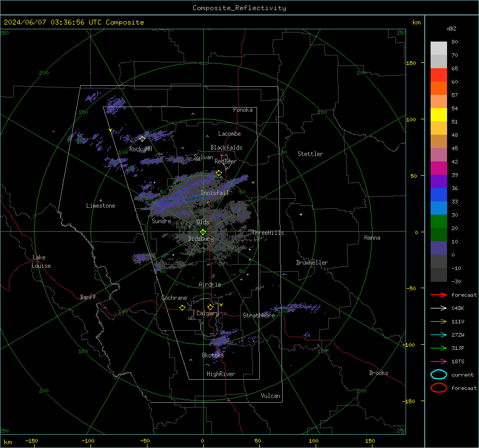This screenshot has height=448, width=479.
Task: Click the white plus marker west of Hanna
Action: 301,214
